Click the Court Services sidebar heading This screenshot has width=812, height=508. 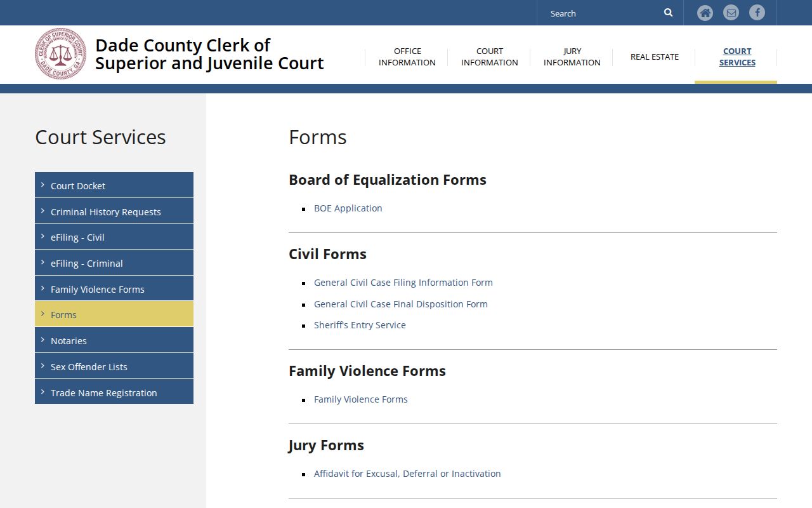pos(100,137)
